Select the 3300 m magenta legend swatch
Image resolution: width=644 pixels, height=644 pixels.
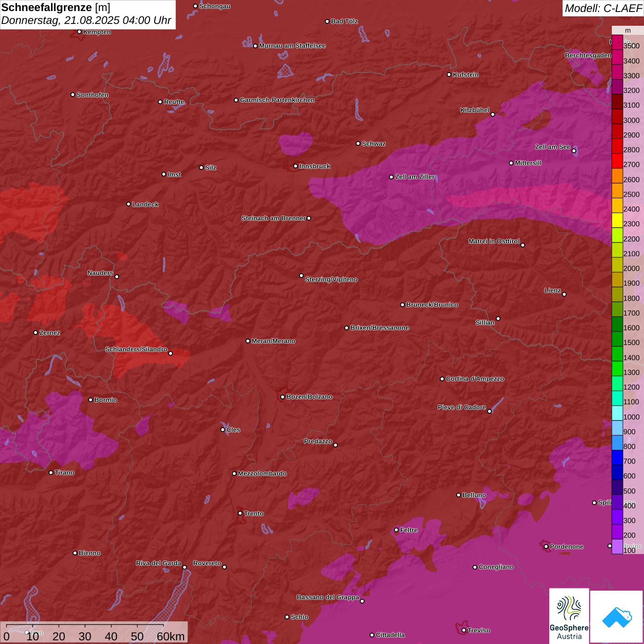click(x=617, y=72)
